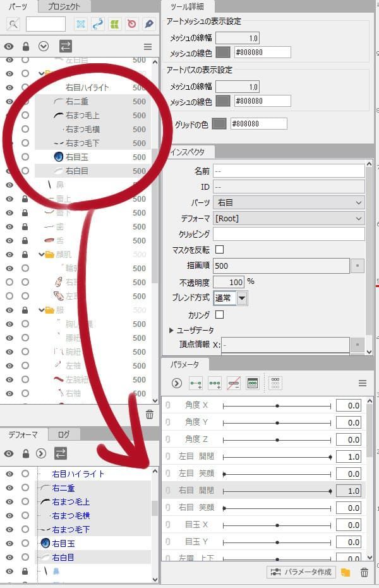Toggle lock circle for 右白目 in Deformer list
379x588 pixels.
[x=25, y=557]
